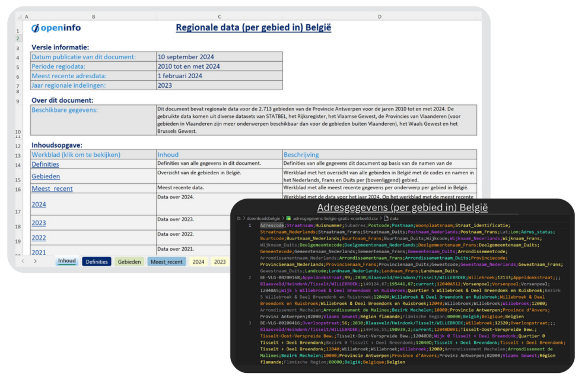The width and height of the screenshot is (588, 383).
Task: Select the 'Inhoud' column header cell
Action: click(220, 154)
